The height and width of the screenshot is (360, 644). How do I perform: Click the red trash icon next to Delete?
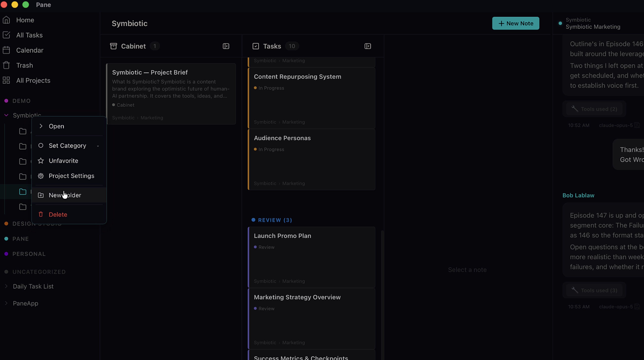pyautogui.click(x=41, y=214)
